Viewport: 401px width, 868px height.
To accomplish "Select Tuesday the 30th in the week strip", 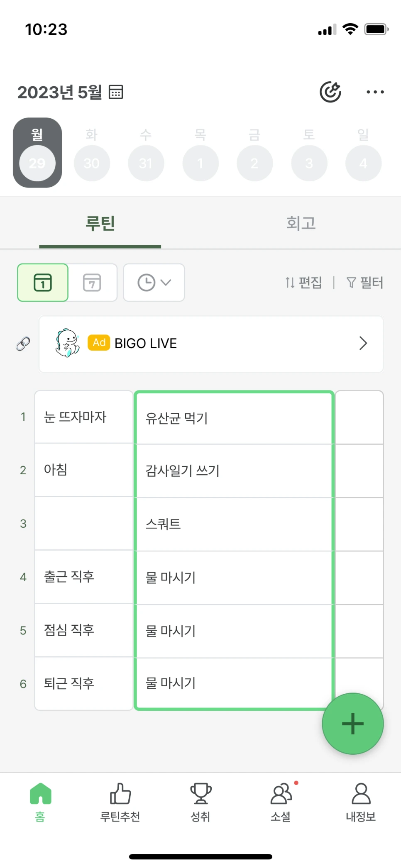I will [x=92, y=163].
